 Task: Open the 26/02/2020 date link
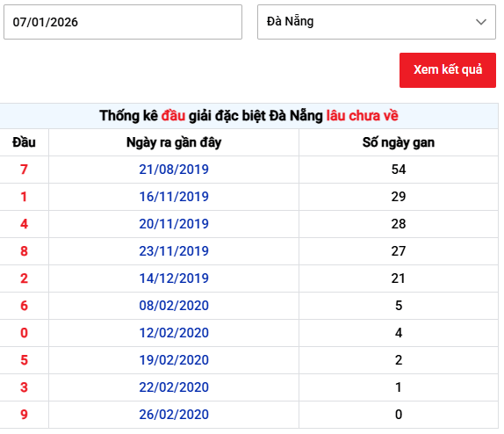[174, 415]
